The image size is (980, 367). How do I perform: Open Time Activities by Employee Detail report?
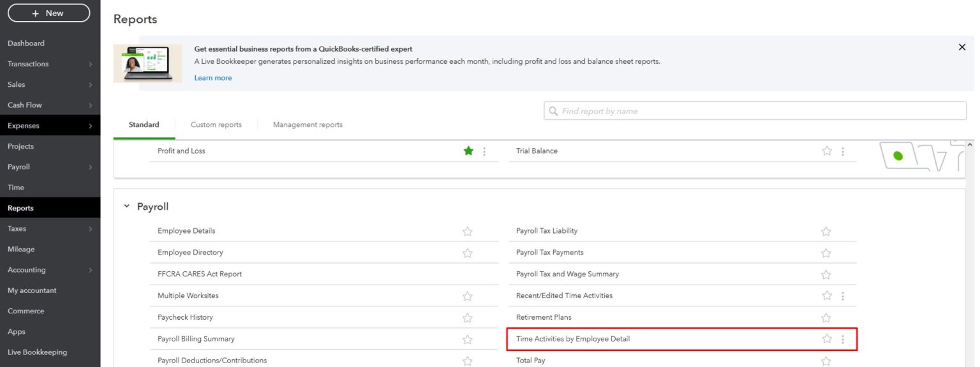click(x=573, y=339)
